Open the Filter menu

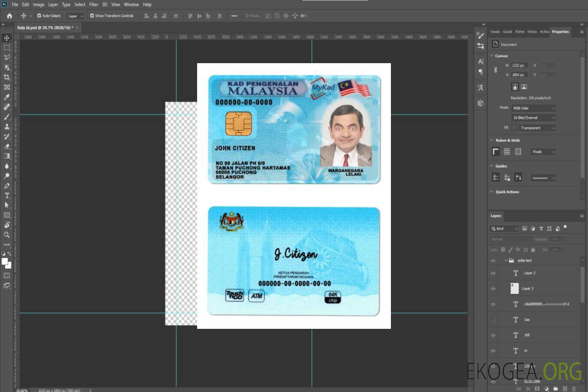[94, 4]
